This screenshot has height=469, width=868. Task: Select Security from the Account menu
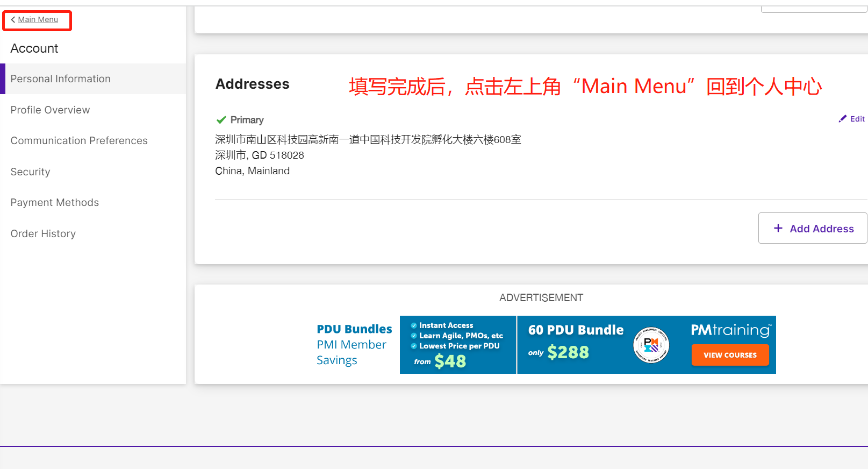coord(31,172)
